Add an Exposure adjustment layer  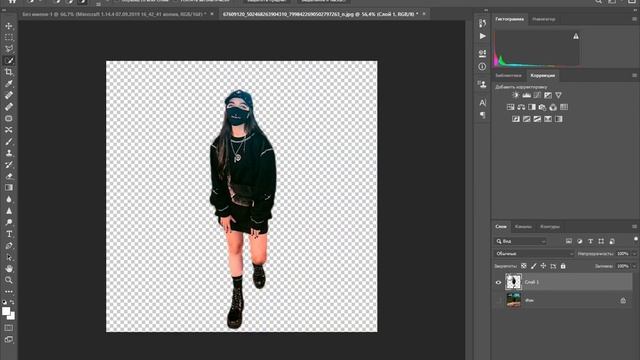pos(548,95)
